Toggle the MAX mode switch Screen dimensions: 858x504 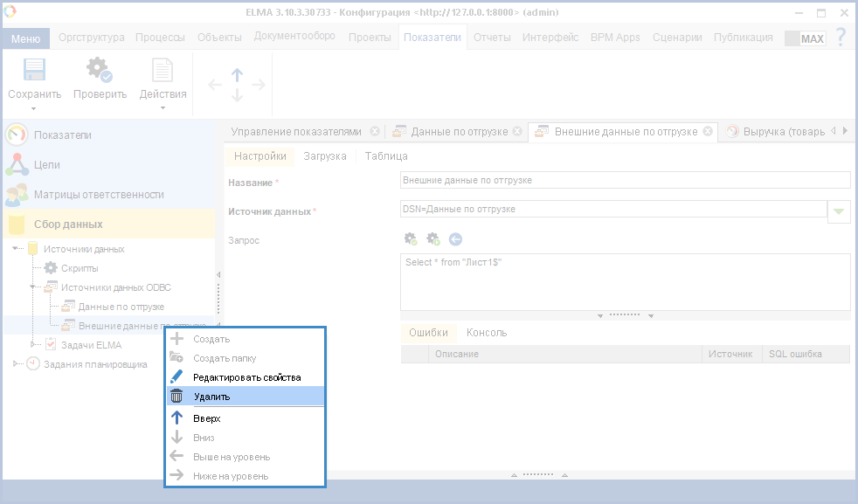pyautogui.click(x=805, y=38)
